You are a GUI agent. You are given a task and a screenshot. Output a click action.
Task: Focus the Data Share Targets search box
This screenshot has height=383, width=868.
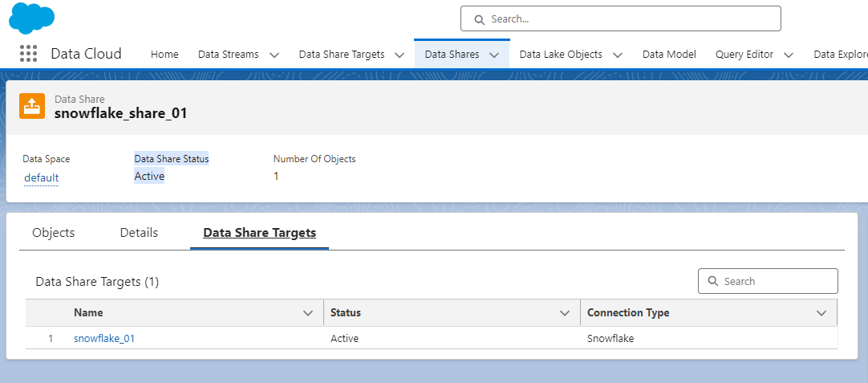click(x=768, y=281)
